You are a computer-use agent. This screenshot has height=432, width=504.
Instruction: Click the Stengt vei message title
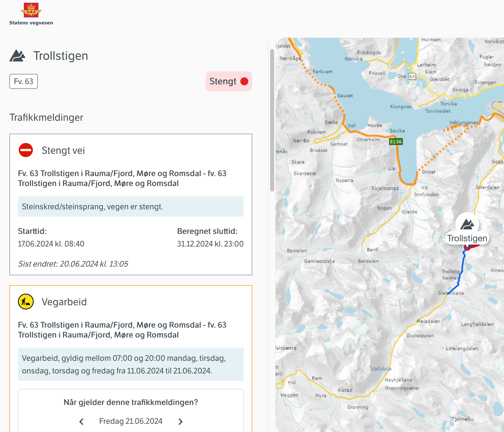pos(63,150)
